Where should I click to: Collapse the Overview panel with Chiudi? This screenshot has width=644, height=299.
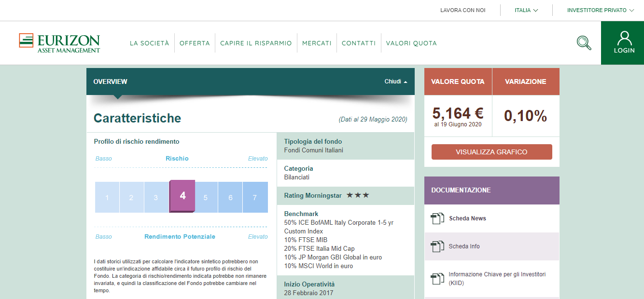click(396, 82)
